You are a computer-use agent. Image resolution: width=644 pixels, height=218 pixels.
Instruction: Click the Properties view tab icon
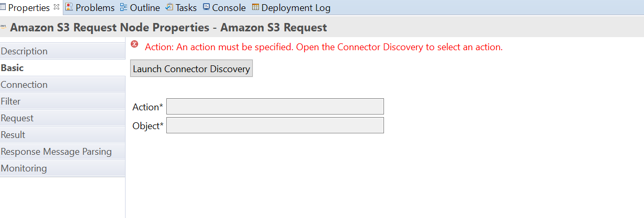(3, 8)
